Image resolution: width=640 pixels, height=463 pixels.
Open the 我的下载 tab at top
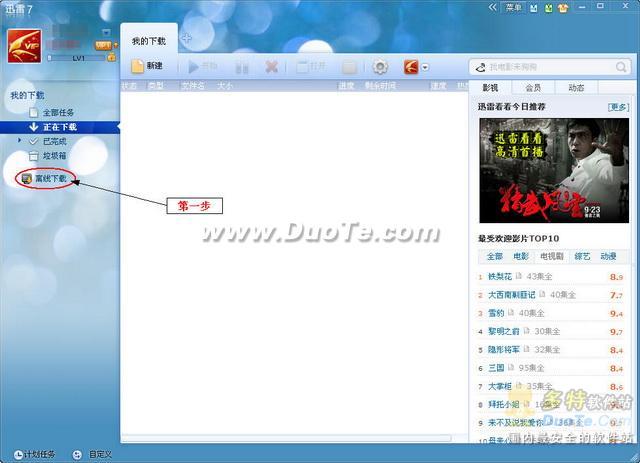click(x=149, y=41)
